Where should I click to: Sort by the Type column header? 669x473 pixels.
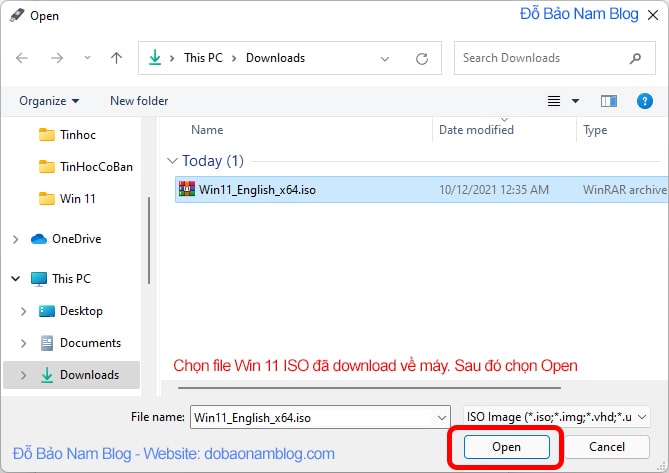coord(595,130)
